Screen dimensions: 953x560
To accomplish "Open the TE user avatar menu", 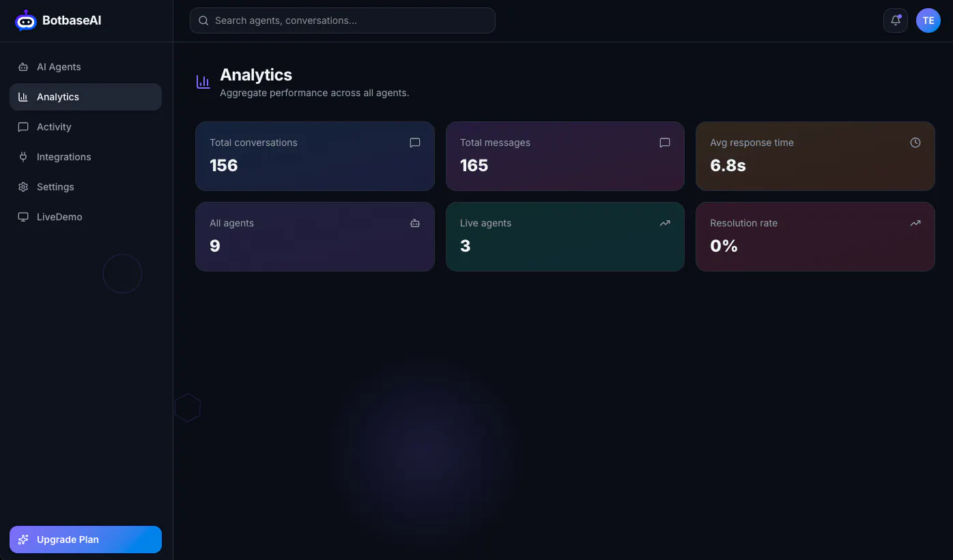I will click(x=928, y=20).
